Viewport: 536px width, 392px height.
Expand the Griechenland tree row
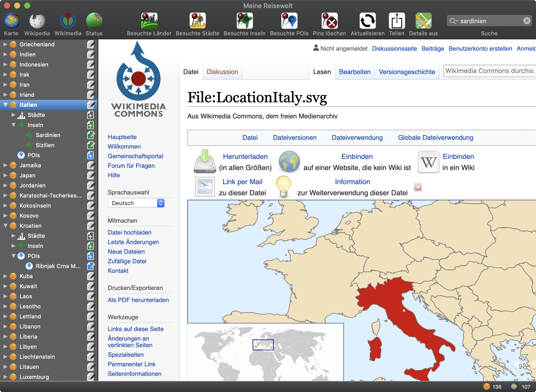[5, 44]
